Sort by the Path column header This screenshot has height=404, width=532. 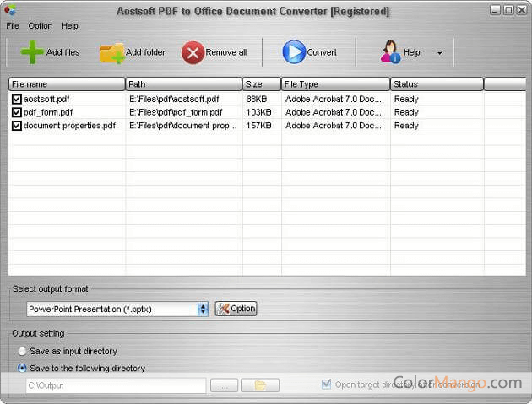183,84
